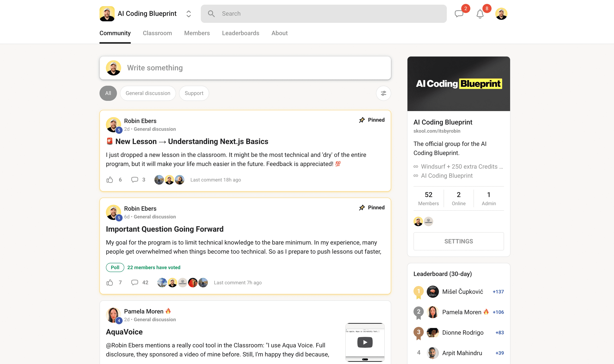Open Arpit Mahindru leaderboard entry
Viewport: 614px width, 364px height.
click(458, 353)
